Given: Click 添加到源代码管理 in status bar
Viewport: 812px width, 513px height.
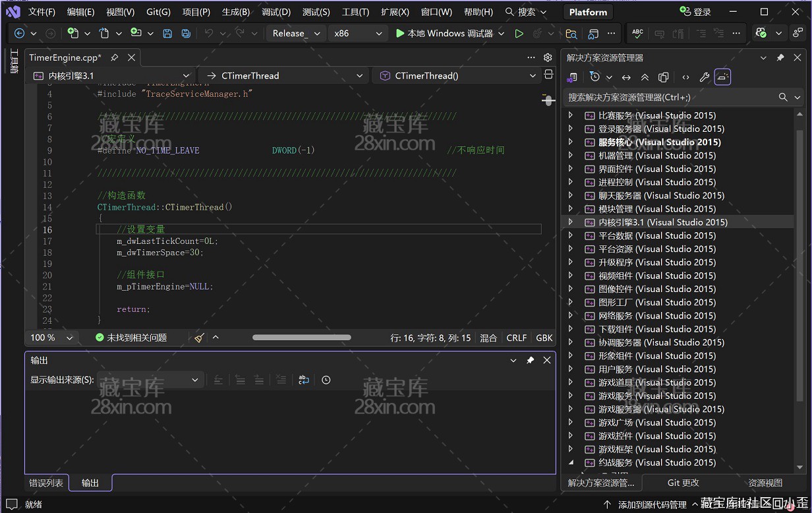Looking at the screenshot, I should pos(652,504).
